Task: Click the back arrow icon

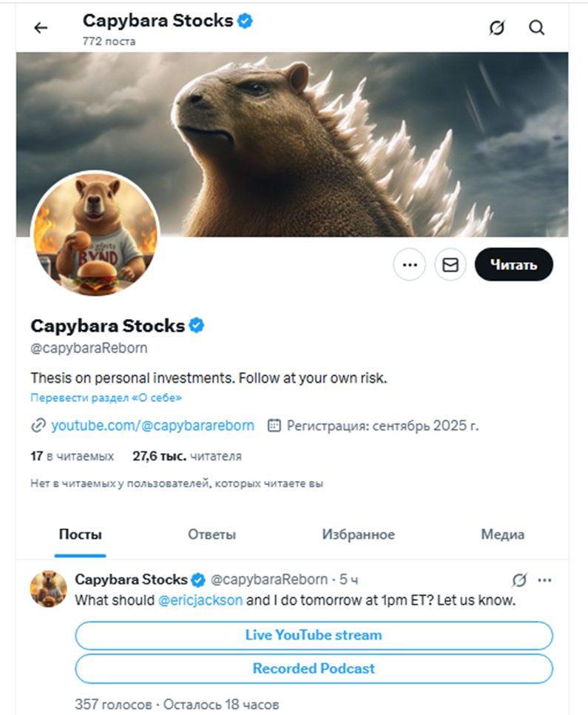Action: 41,28
